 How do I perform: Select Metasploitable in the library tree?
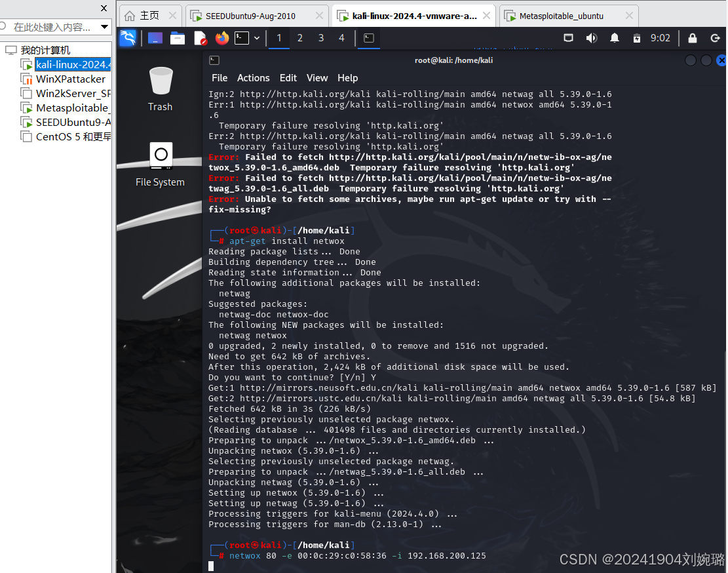[72, 108]
